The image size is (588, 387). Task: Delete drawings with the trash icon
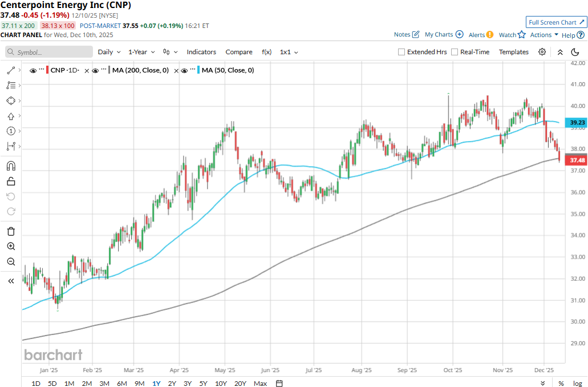pos(11,231)
